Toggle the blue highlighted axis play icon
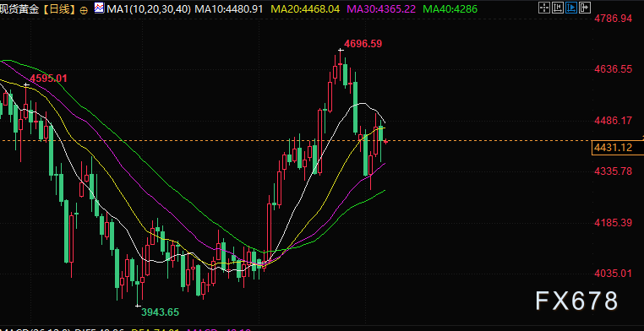Image resolution: width=644 pixels, height=331 pixels. pos(570,8)
